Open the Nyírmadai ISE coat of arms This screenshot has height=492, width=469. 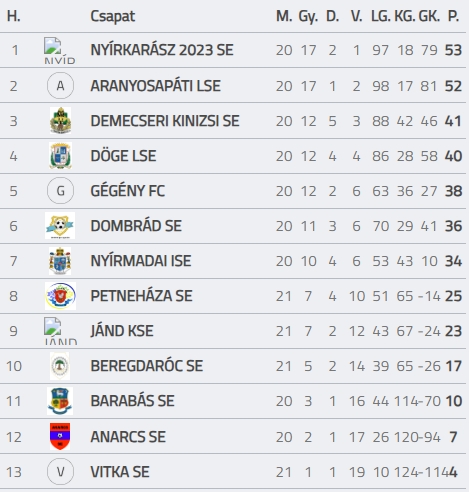click(x=60, y=261)
